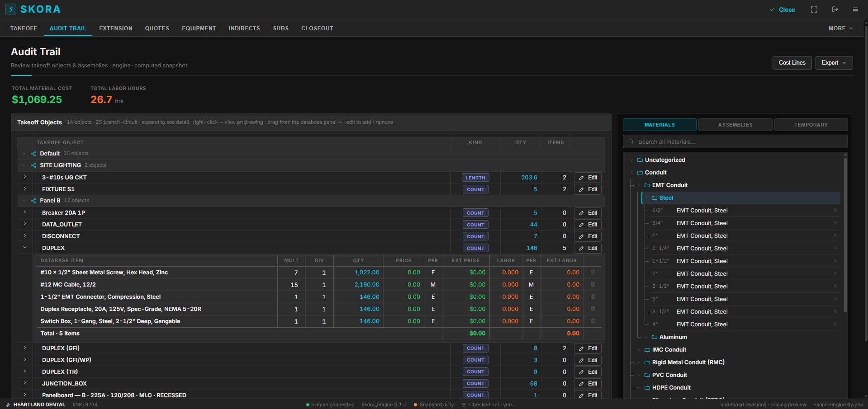Screen dimensions: 868x409
Task: Click trash icon for EMT Connector row
Action: (x=593, y=297)
